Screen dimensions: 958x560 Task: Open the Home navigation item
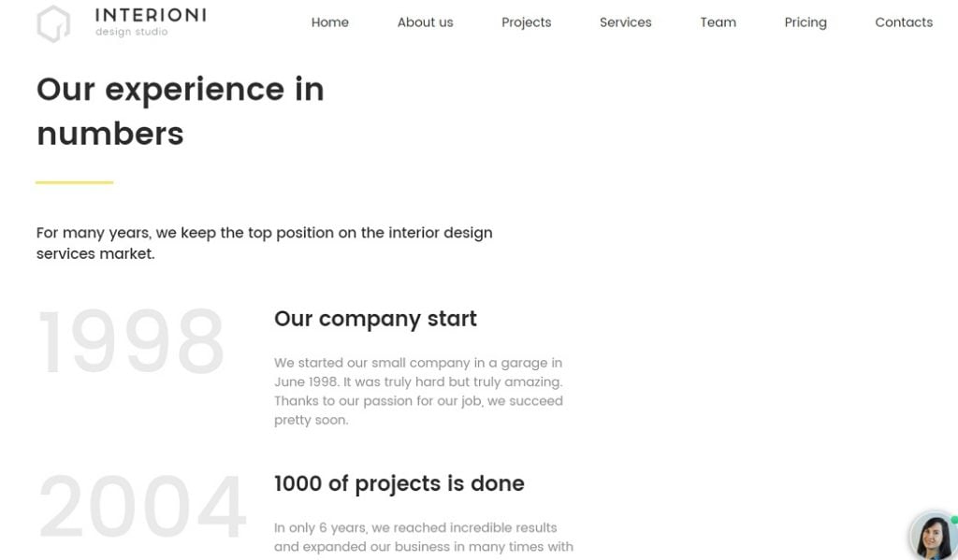(x=329, y=22)
